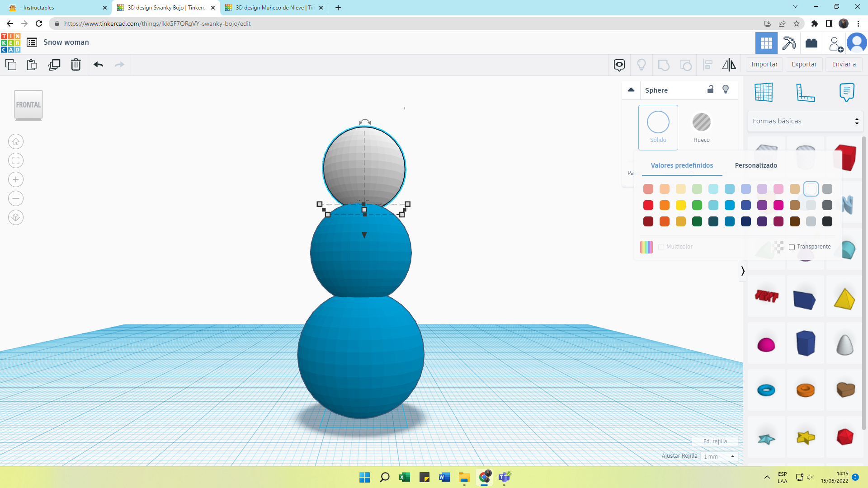Open the Formas básicas shapes dropdown
Screen dimensions: 868x488
[x=805, y=121]
